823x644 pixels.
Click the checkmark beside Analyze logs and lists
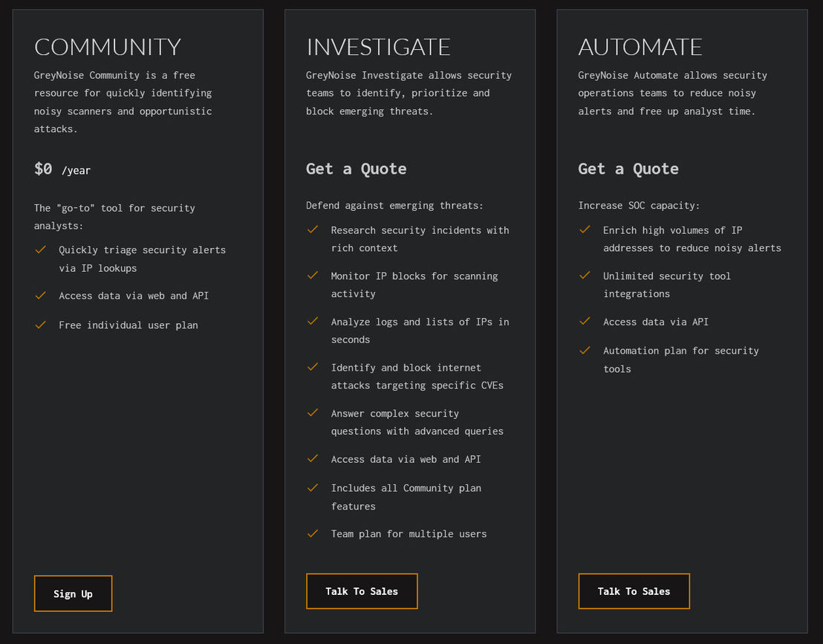click(x=313, y=321)
